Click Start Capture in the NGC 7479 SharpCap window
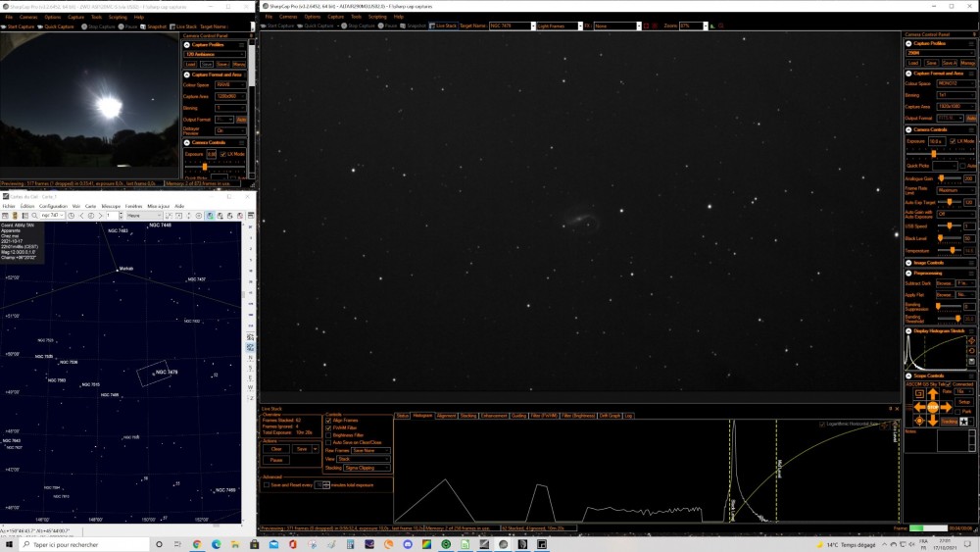The height and width of the screenshot is (552, 980). click(x=277, y=25)
